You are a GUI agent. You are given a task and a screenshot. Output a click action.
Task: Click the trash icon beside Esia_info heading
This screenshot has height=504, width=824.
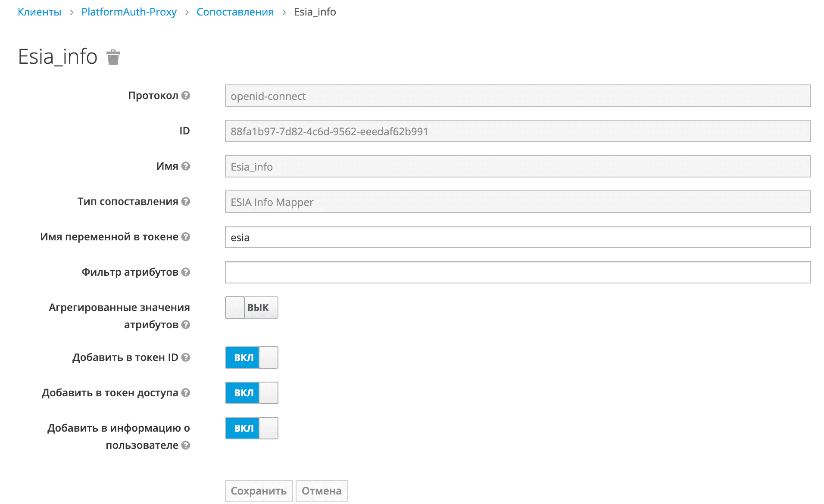pyautogui.click(x=113, y=56)
